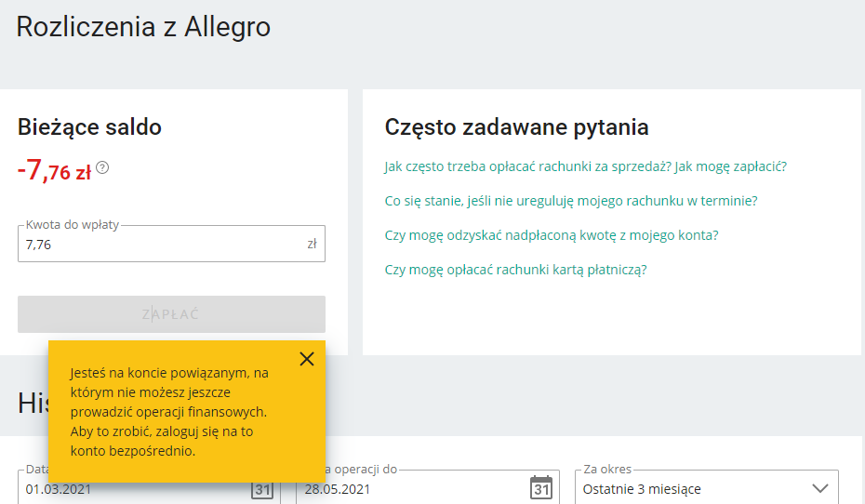This screenshot has height=504, width=865.
Task: Close the yellow linked-account notification
Action: point(307,359)
